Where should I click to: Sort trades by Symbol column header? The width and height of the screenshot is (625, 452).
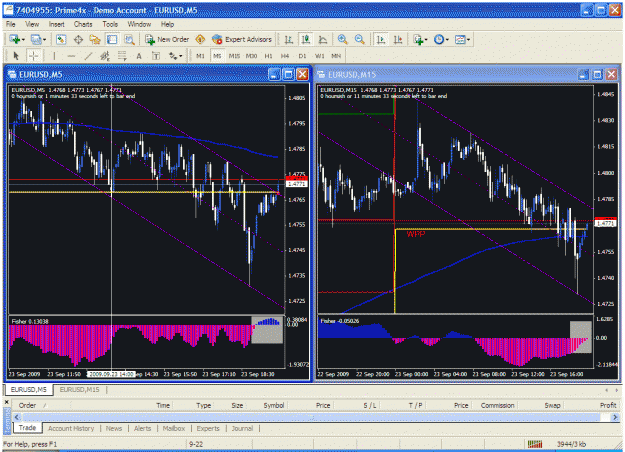tap(273, 405)
